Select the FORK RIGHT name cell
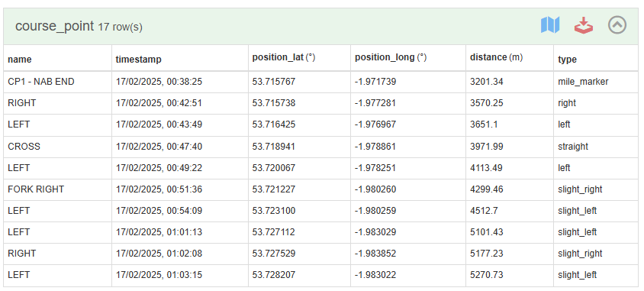644x291 pixels. (57, 189)
